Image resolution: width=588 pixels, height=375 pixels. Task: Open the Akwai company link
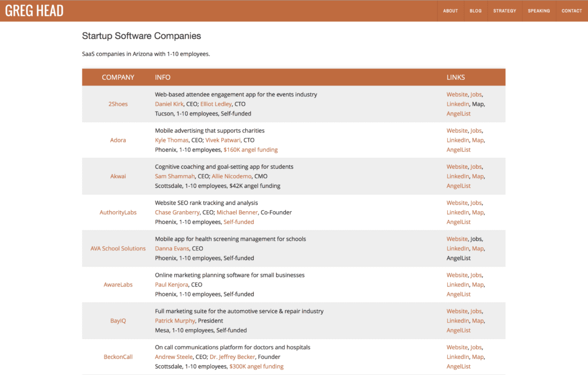point(118,176)
